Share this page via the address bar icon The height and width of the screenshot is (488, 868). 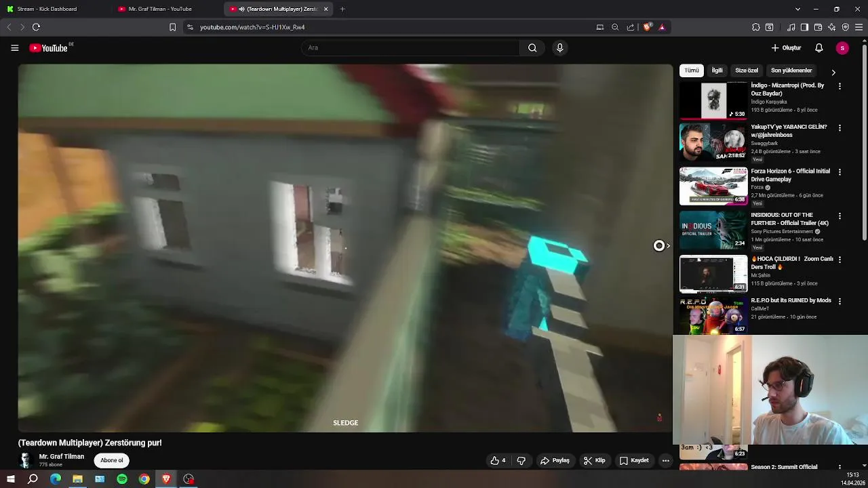[x=631, y=27]
